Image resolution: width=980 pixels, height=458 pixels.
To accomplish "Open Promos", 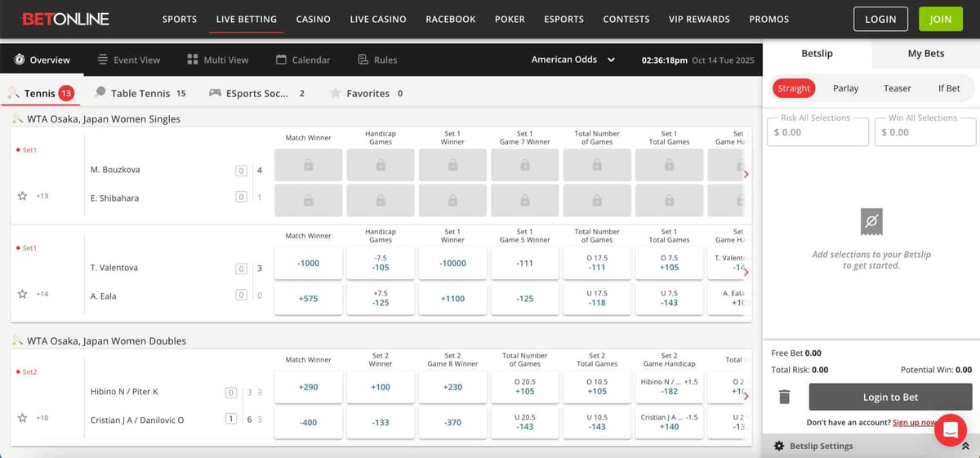I will [769, 19].
